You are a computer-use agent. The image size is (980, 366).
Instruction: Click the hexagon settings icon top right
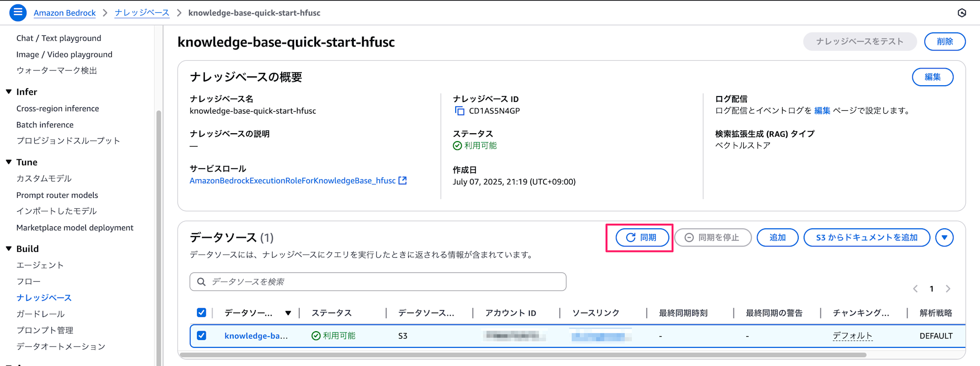(x=962, y=13)
